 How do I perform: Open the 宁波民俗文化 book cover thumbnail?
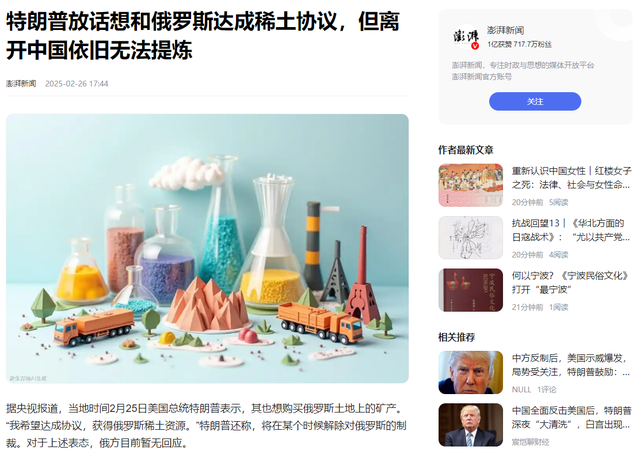coord(471,290)
